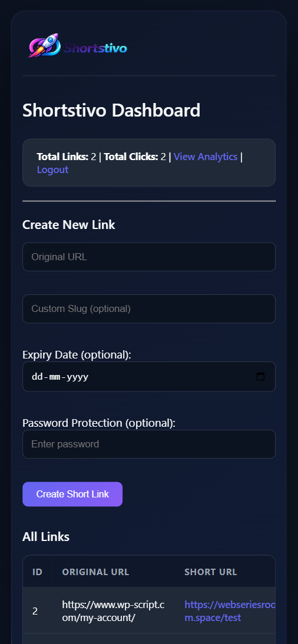Focus the Custom Slug input field

(149, 309)
